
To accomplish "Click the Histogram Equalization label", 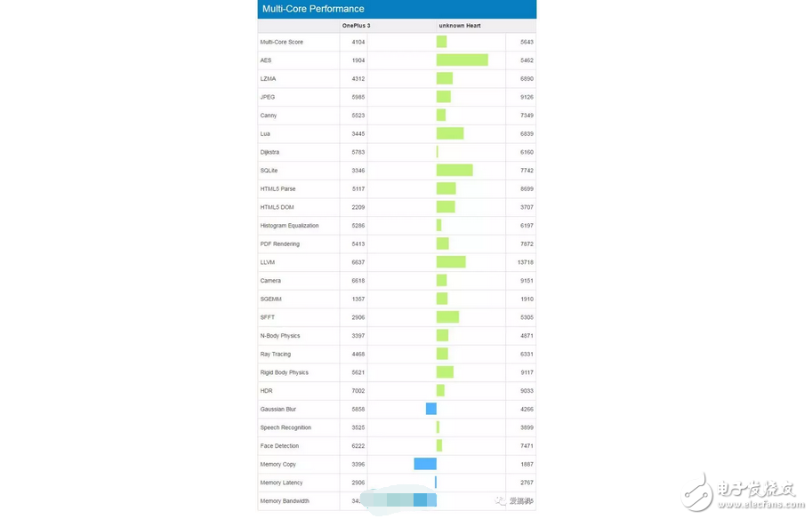I will (289, 226).
